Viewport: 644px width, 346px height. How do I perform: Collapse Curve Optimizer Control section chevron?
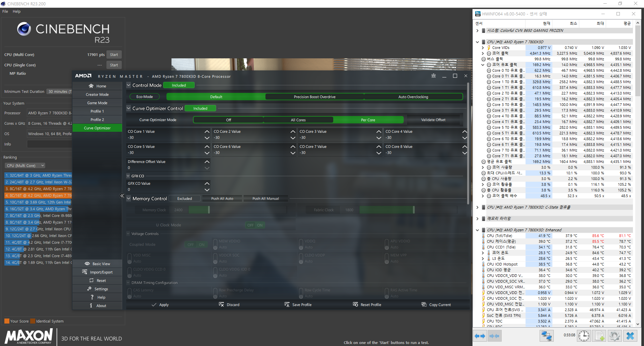[x=129, y=108]
